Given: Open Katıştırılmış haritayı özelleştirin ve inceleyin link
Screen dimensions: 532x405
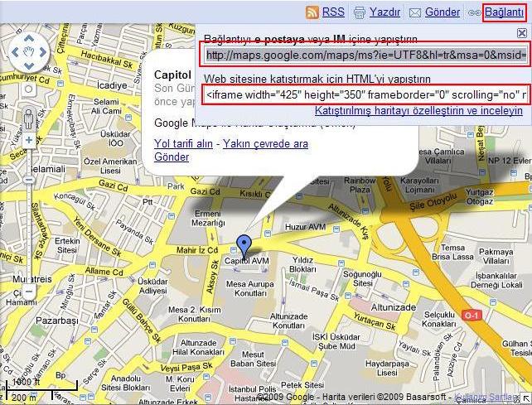Looking at the screenshot, I should click(x=418, y=111).
